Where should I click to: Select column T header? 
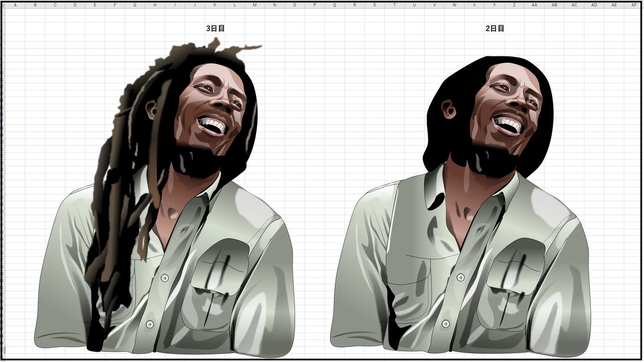394,5
